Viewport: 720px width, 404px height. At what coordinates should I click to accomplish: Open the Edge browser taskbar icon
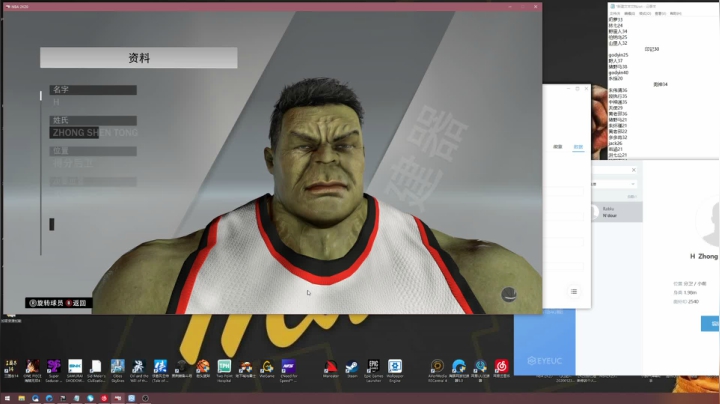coord(49,398)
